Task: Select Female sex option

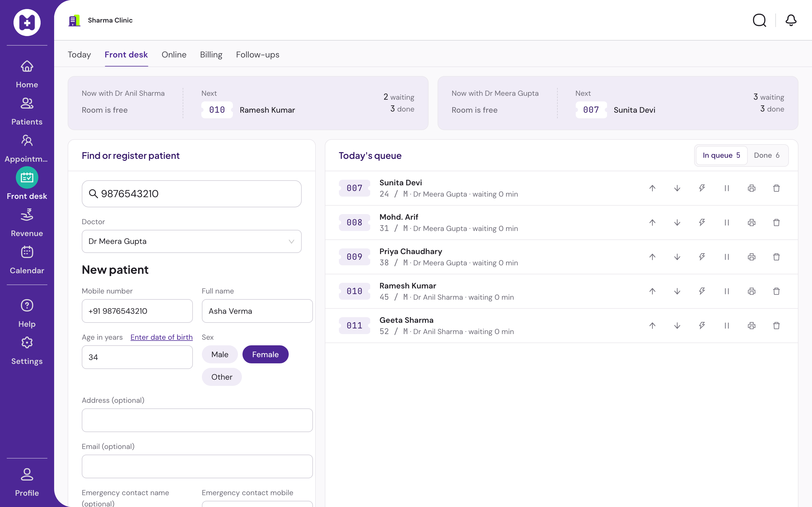Action: click(x=265, y=354)
